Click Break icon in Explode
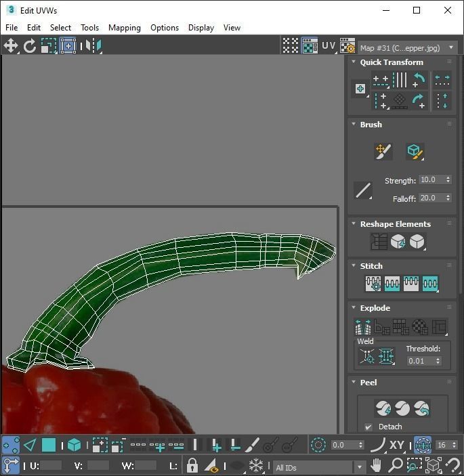 363,327
